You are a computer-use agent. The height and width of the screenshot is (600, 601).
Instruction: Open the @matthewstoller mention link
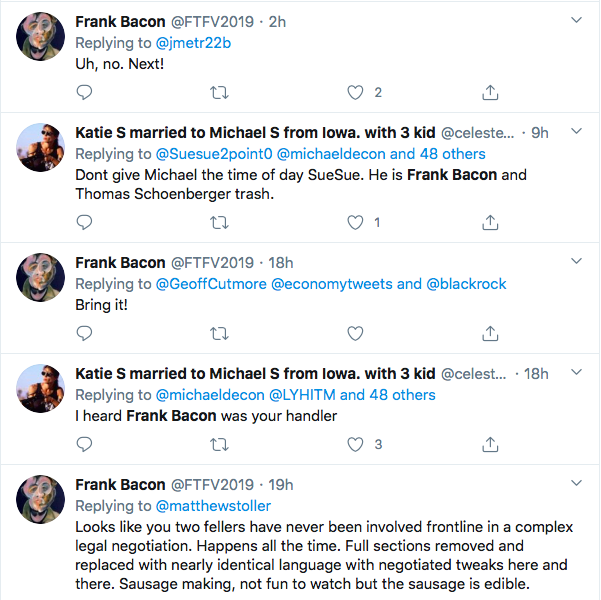pos(207,506)
